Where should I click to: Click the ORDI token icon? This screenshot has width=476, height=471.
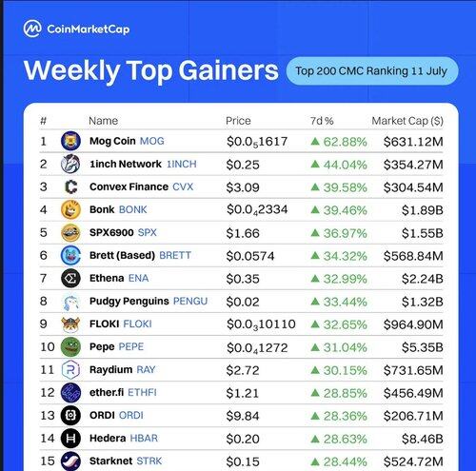(x=70, y=415)
